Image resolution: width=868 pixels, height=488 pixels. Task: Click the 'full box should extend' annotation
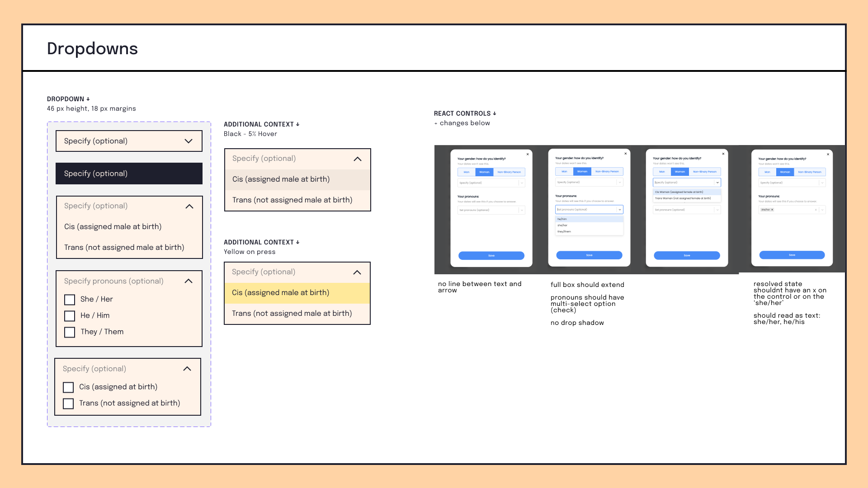pos(587,285)
